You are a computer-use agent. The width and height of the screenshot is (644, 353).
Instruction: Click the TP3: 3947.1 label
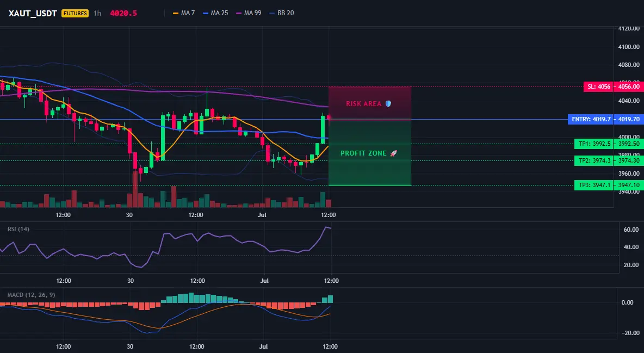tap(595, 185)
